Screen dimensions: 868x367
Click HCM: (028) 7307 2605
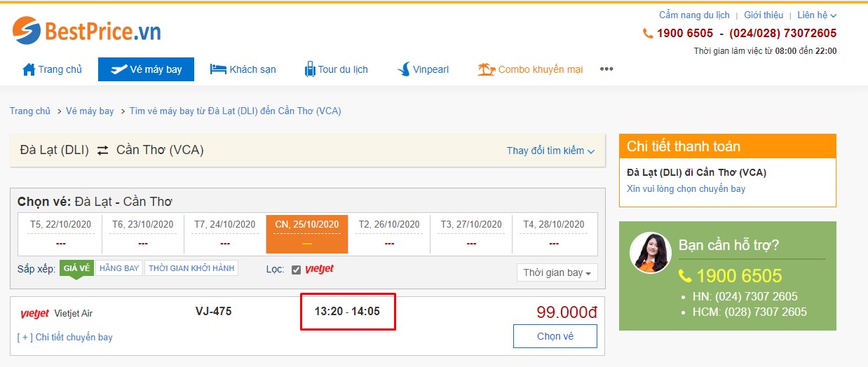[x=750, y=312]
